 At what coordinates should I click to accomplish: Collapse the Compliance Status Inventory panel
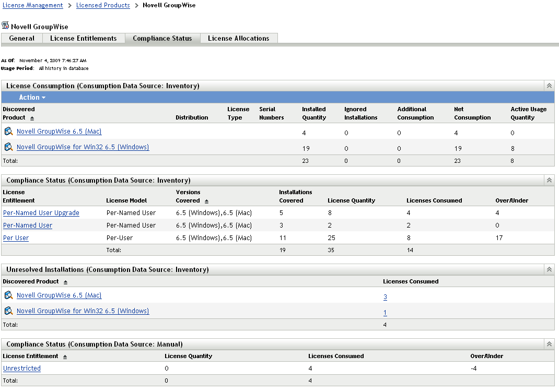point(550,180)
